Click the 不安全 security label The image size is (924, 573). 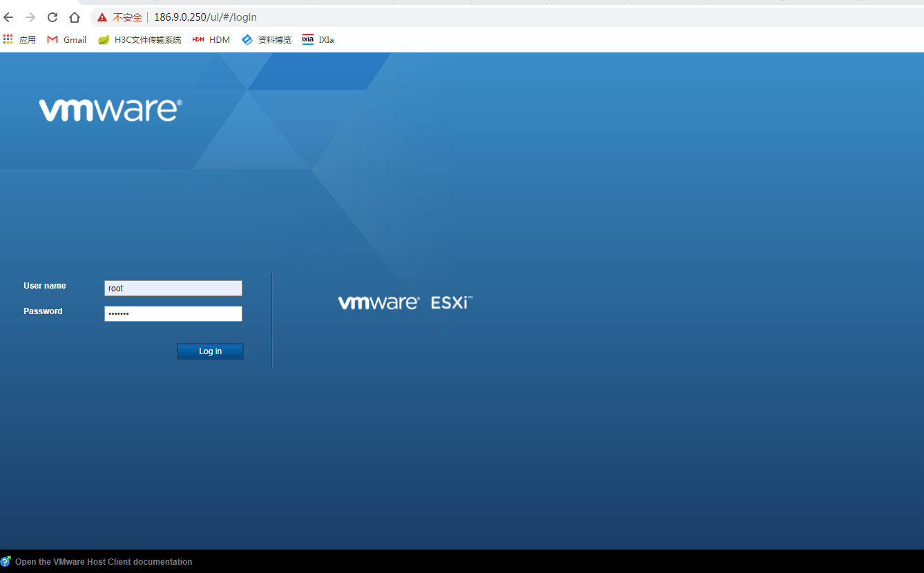[128, 17]
